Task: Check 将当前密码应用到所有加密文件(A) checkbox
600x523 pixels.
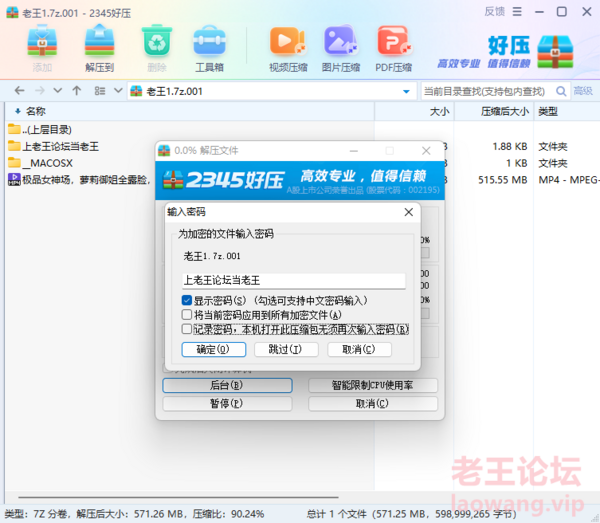Action: (x=187, y=315)
